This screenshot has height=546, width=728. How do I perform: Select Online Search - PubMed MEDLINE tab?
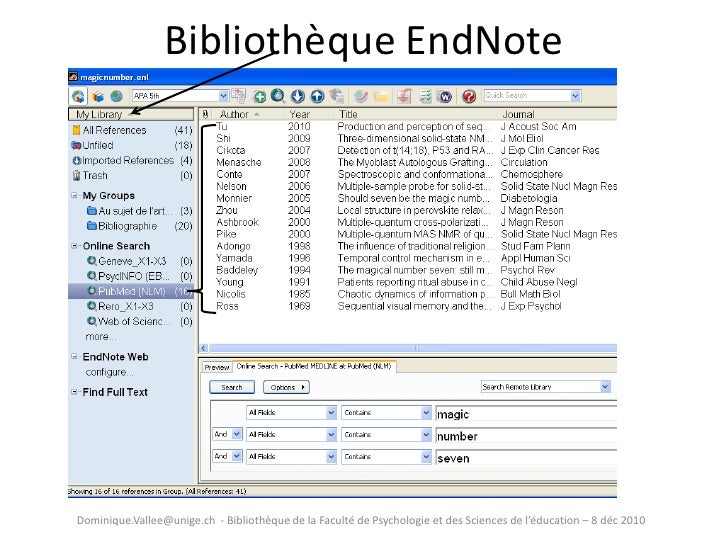tap(314, 366)
